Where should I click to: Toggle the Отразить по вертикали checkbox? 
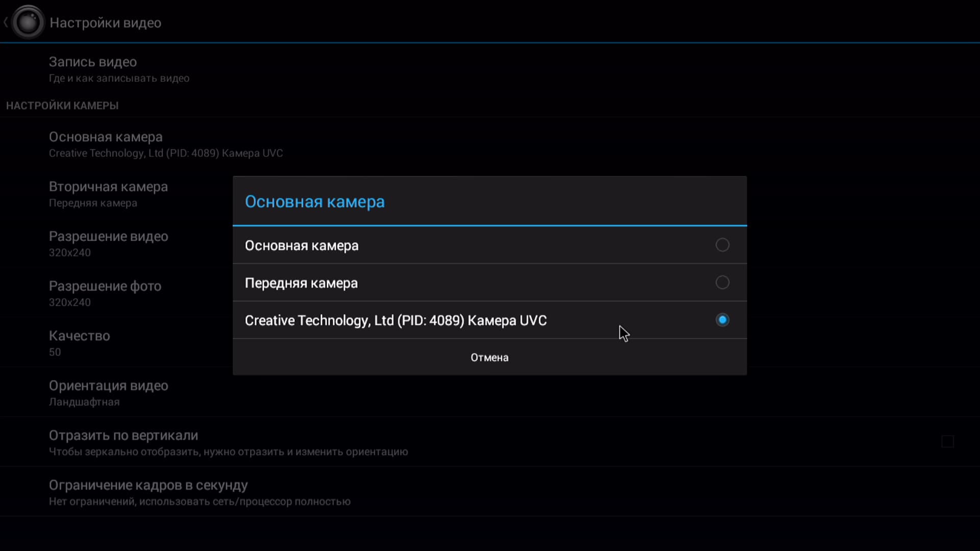coord(947,442)
